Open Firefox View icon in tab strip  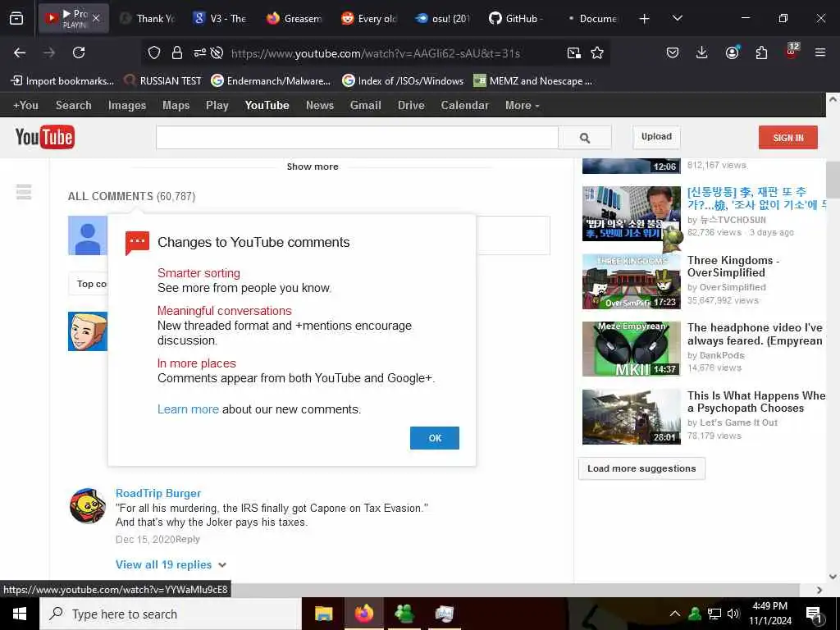pos(16,18)
